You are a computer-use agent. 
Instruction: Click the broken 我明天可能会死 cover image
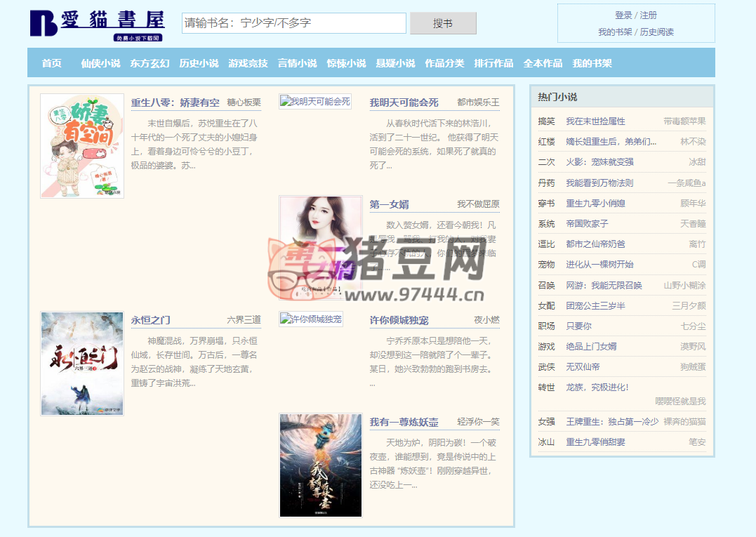point(315,102)
